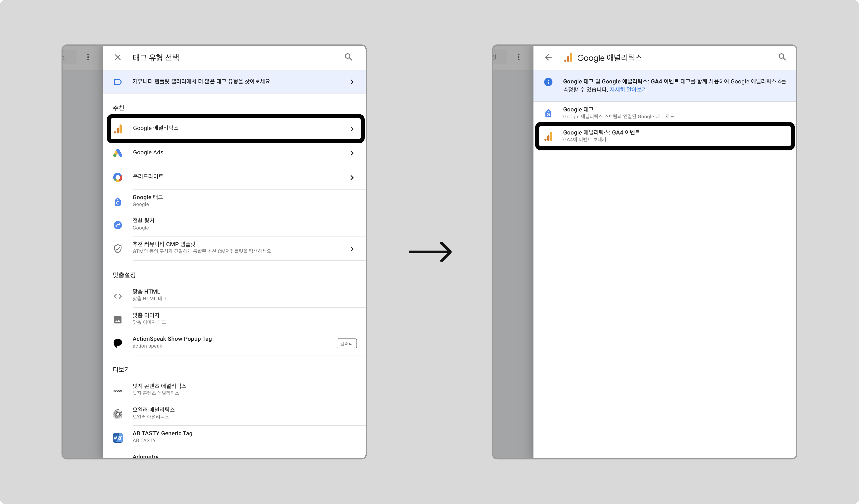Click the nudge logo icon
The image size is (859, 504).
[x=118, y=390]
